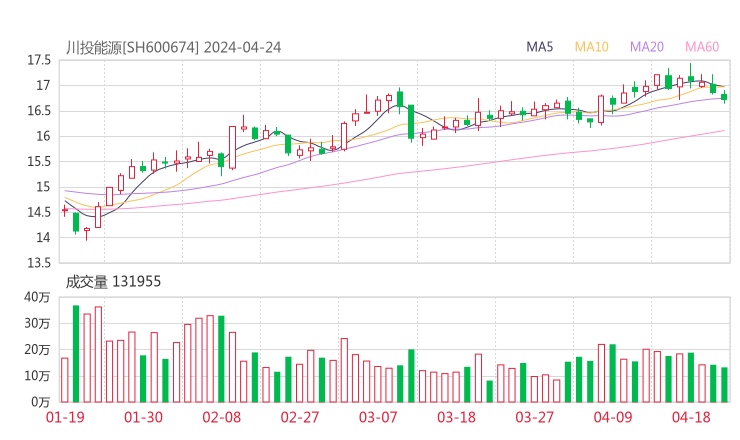
Task: Toggle the MA5 legend label
Action: click(x=540, y=47)
